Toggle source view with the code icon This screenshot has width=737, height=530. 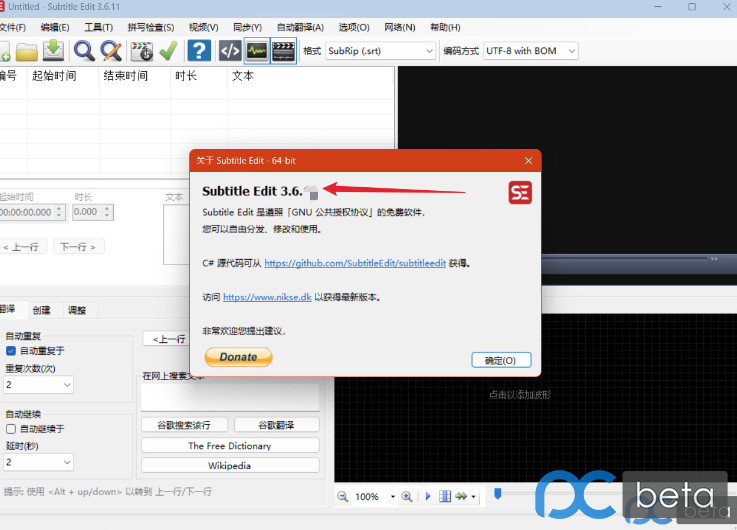(230, 51)
